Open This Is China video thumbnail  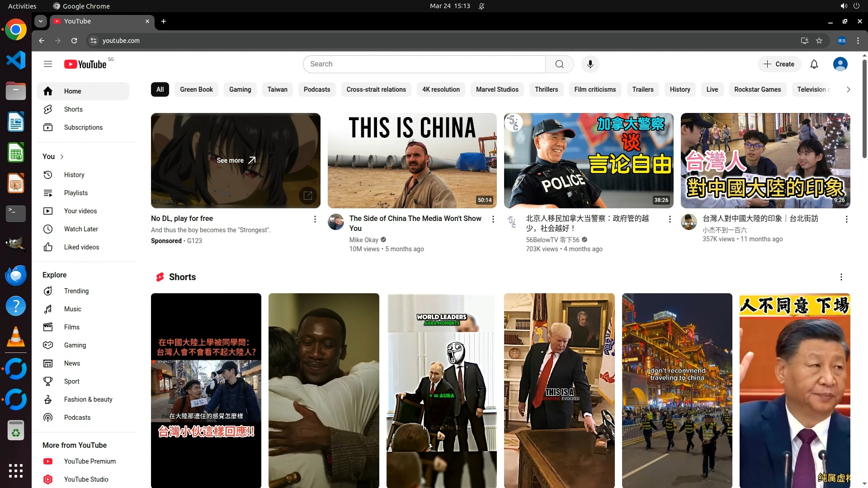412,160
